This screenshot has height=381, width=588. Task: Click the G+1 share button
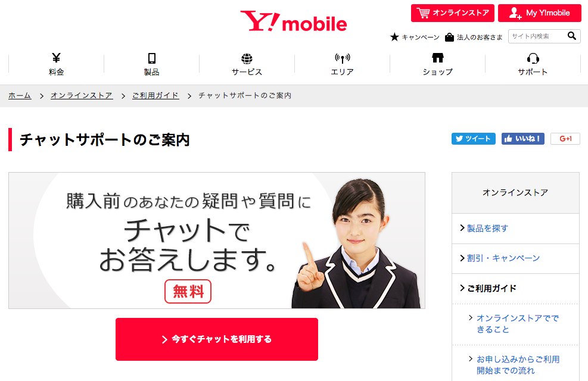tap(565, 139)
